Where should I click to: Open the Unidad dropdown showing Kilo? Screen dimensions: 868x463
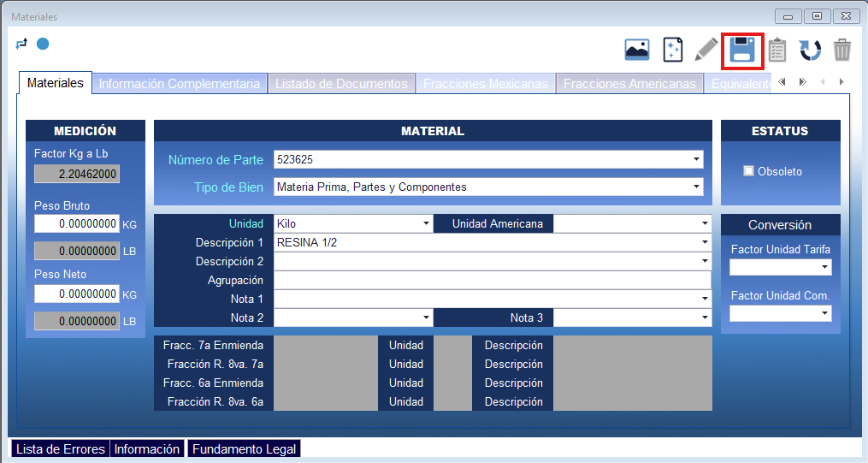[x=426, y=224]
